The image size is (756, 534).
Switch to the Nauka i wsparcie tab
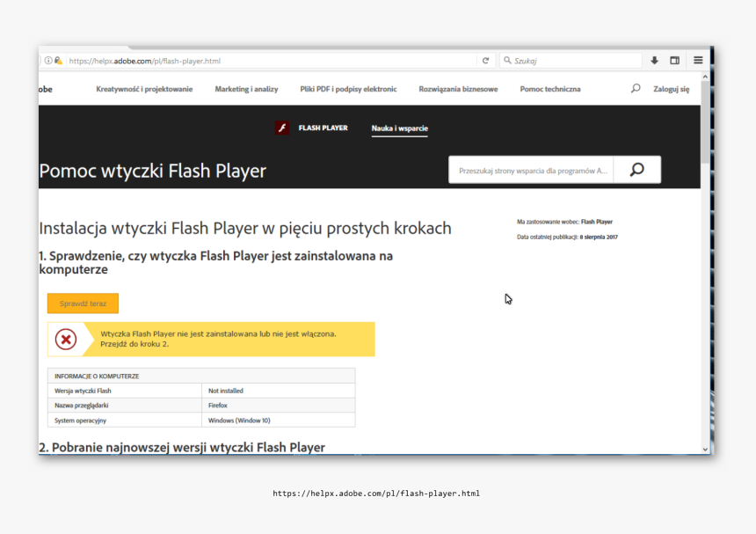click(x=399, y=128)
